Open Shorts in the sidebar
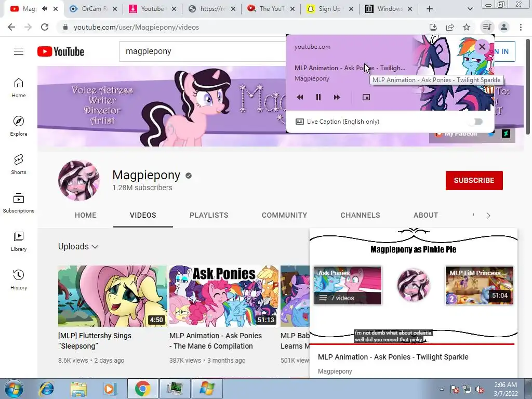The height and width of the screenshot is (399, 532). pyautogui.click(x=19, y=164)
